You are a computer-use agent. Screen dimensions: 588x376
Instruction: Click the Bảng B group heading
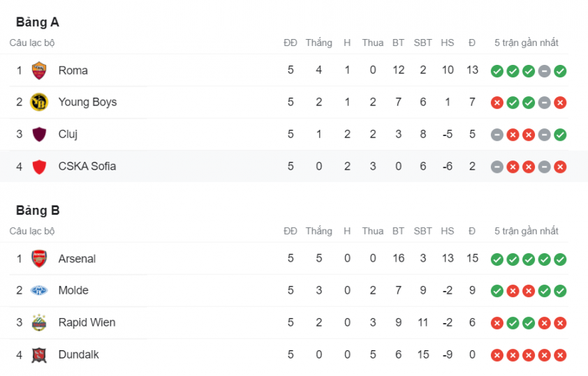(x=38, y=211)
